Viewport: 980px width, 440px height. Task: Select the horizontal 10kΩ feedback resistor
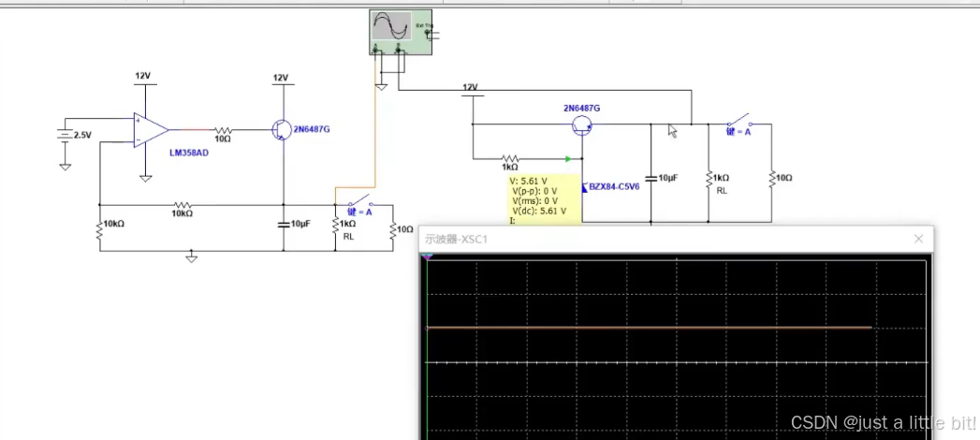[183, 204]
